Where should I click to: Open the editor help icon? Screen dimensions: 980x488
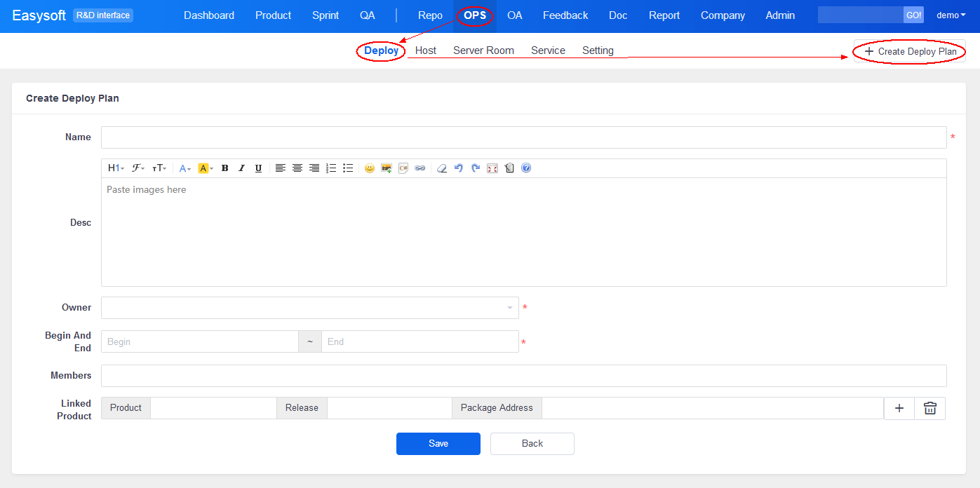click(x=526, y=168)
